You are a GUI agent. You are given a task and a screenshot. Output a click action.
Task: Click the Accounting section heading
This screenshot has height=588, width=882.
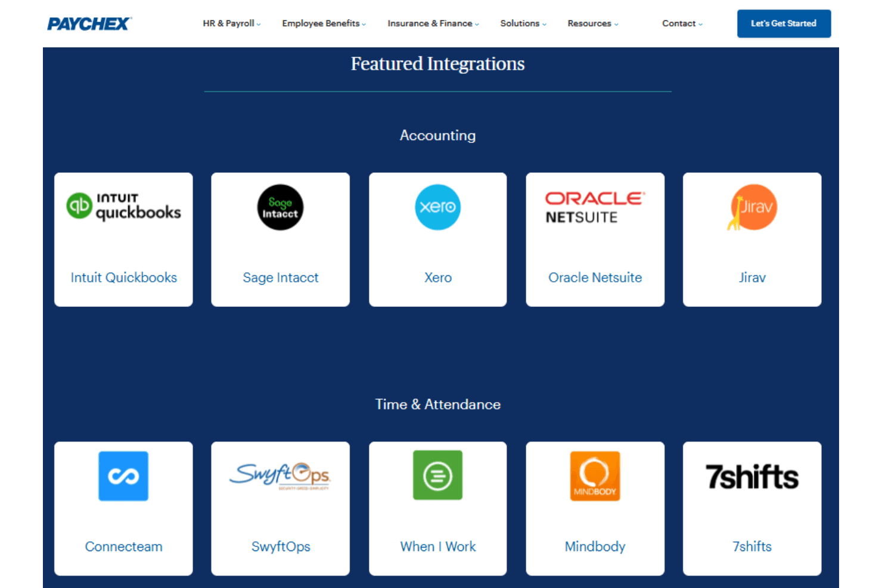point(438,136)
